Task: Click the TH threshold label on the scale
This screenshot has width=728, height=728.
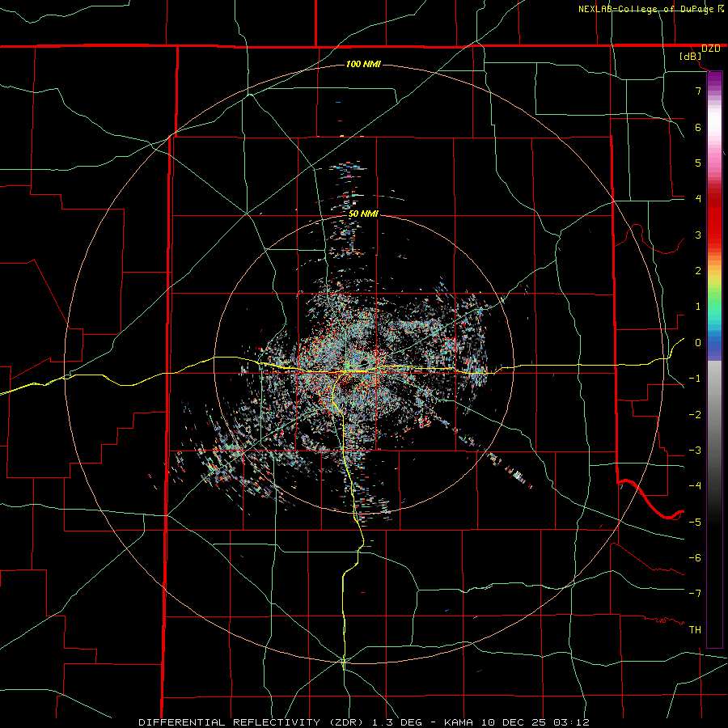Action: pos(695,630)
